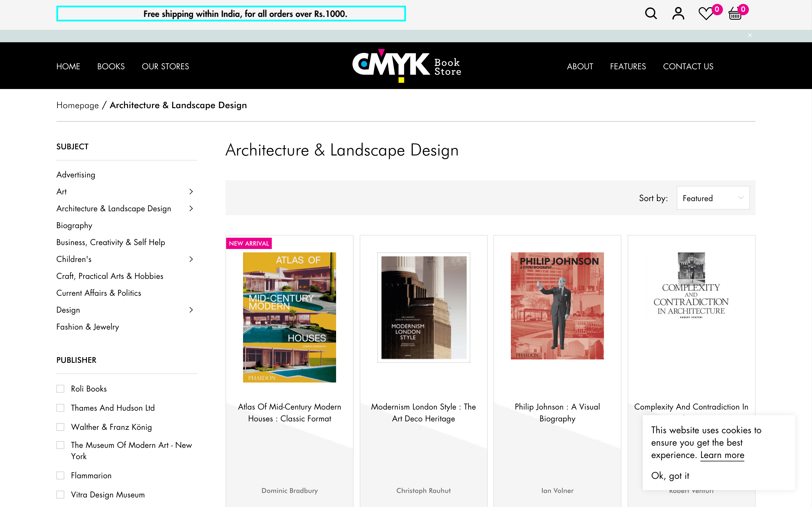Expand the Design subject category

(x=191, y=310)
